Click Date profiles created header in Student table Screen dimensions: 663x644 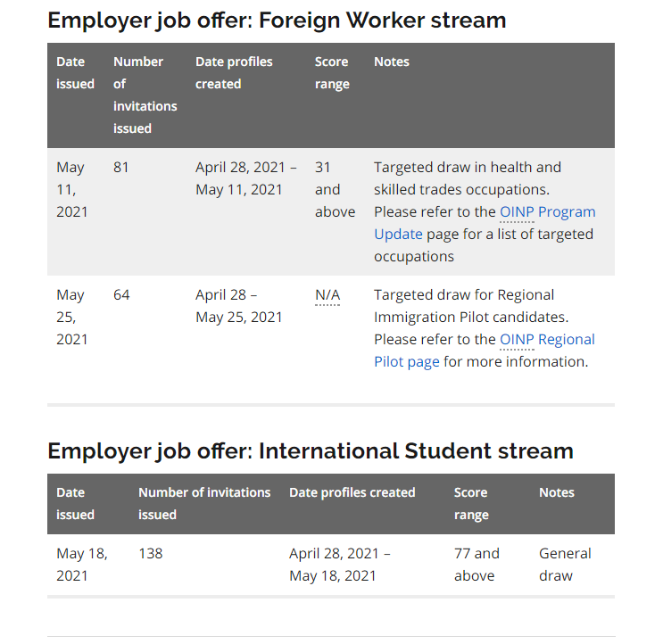(352, 492)
